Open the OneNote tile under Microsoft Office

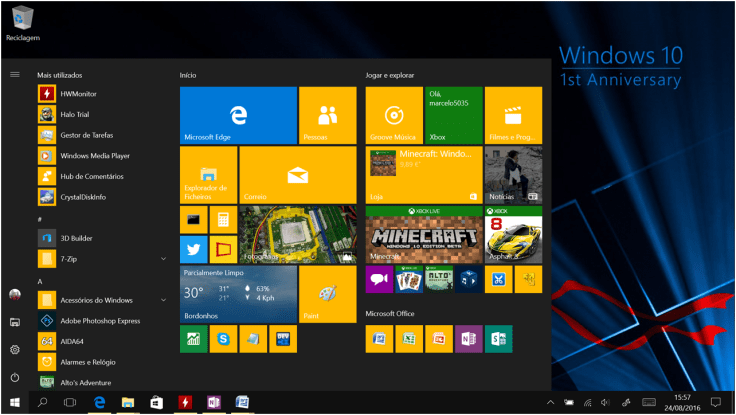[468, 339]
